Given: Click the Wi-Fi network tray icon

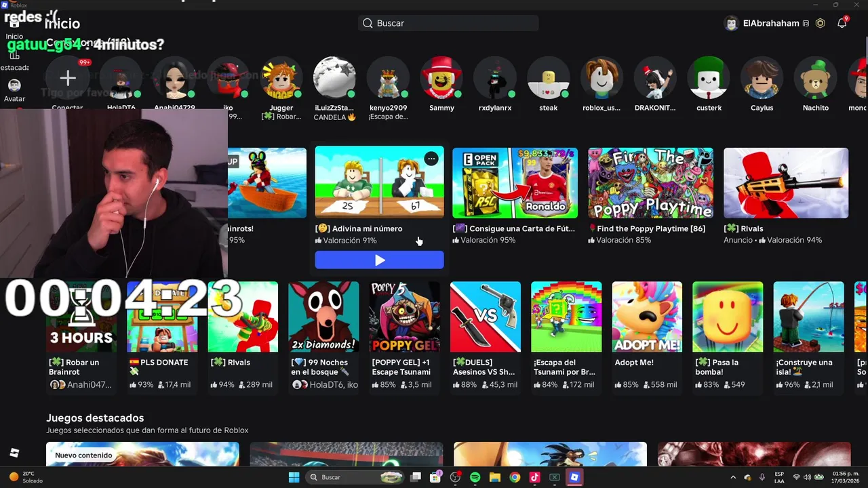Looking at the screenshot, I should point(796,477).
